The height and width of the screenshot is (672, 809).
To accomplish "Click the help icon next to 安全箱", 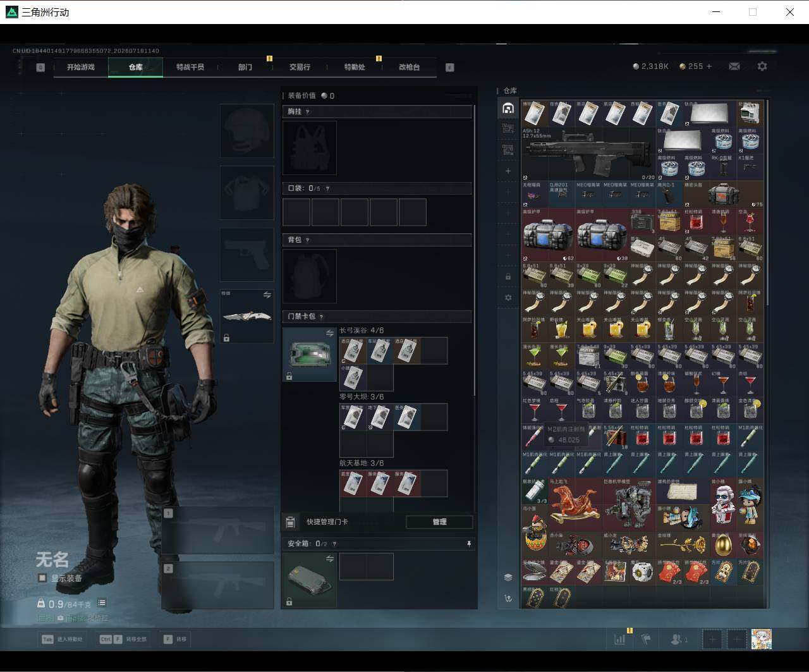I will 334,544.
